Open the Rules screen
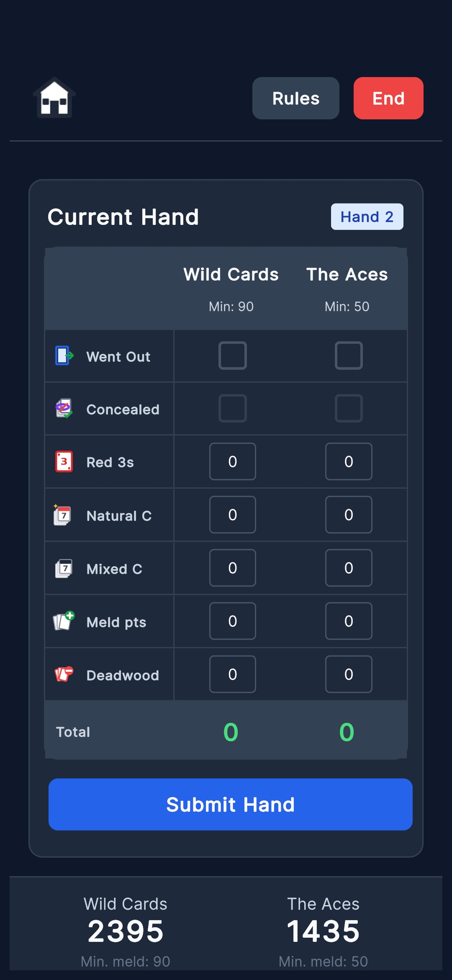 tap(295, 98)
